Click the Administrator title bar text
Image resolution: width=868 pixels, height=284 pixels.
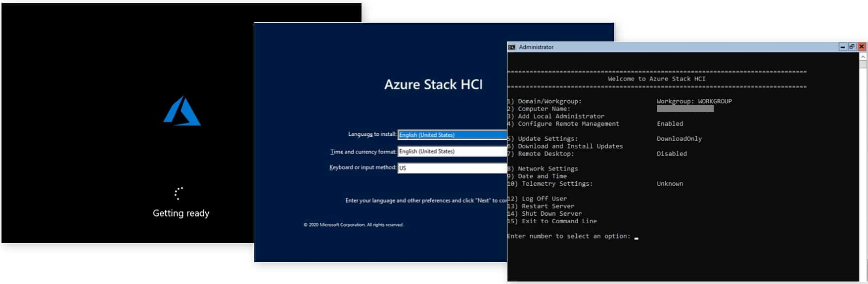click(536, 47)
